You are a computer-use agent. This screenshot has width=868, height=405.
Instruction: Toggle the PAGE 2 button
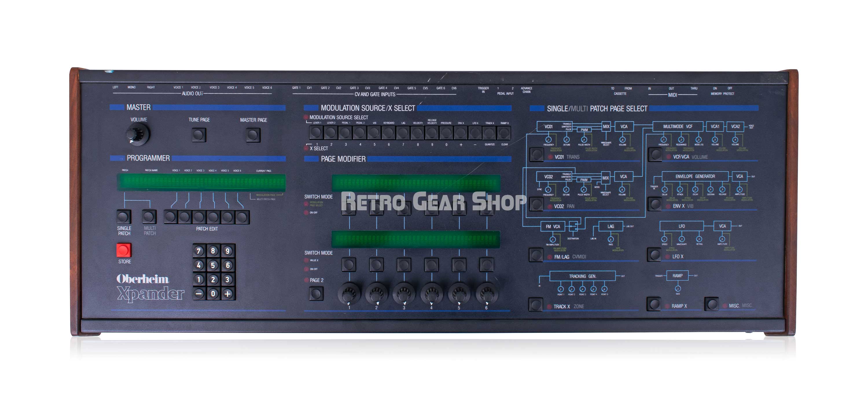pos(316,293)
